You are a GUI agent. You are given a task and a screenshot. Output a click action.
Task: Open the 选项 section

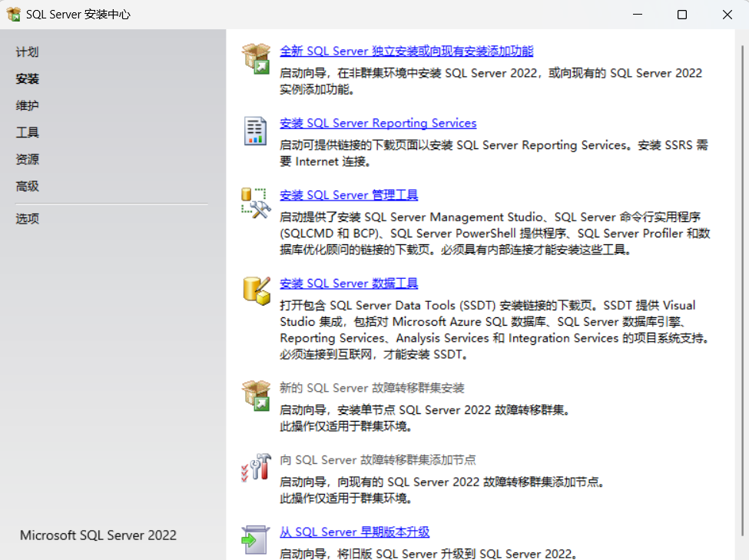pyautogui.click(x=27, y=219)
